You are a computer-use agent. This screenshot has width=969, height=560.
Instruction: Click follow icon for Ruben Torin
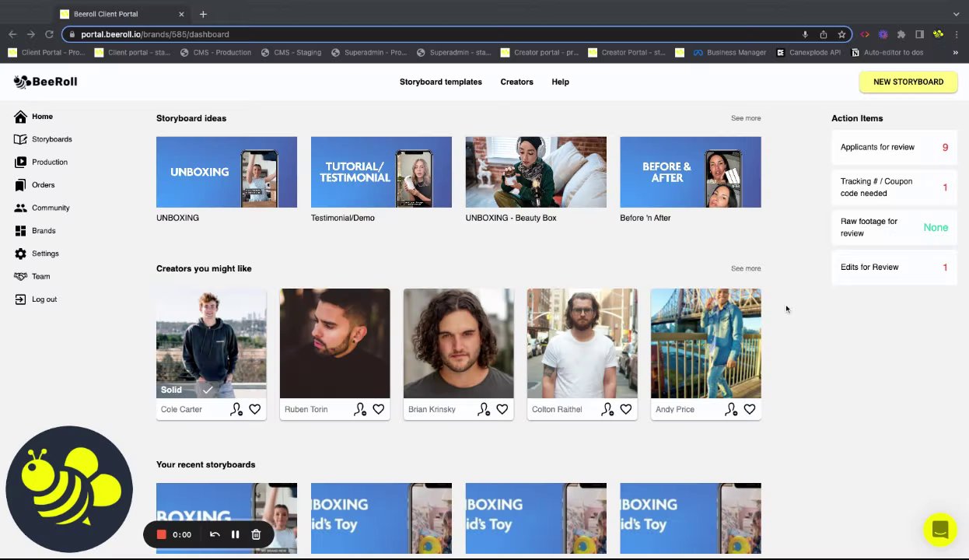tap(360, 409)
